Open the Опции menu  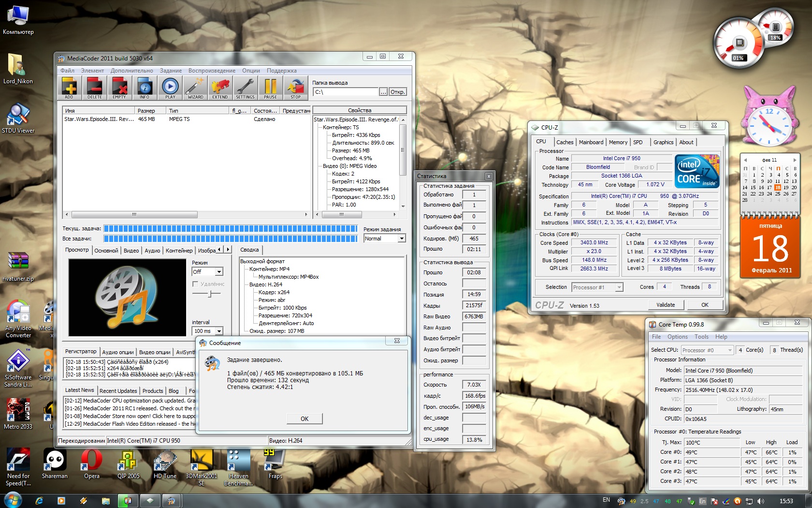click(251, 71)
